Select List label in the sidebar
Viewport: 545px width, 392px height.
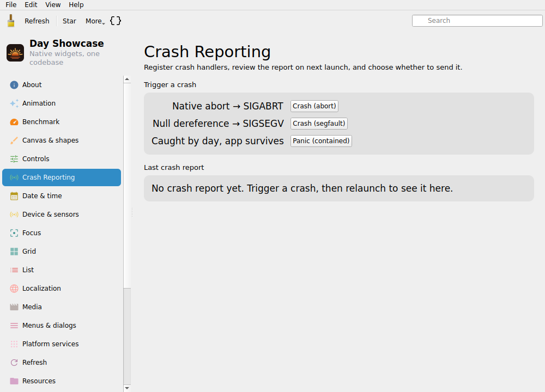[x=28, y=270]
